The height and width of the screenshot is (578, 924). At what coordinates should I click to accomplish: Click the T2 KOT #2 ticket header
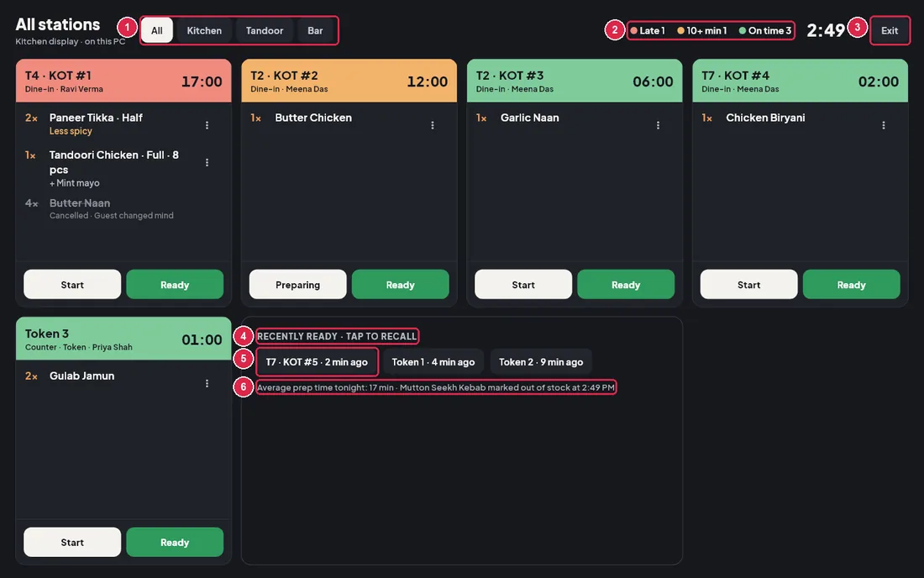click(x=349, y=81)
